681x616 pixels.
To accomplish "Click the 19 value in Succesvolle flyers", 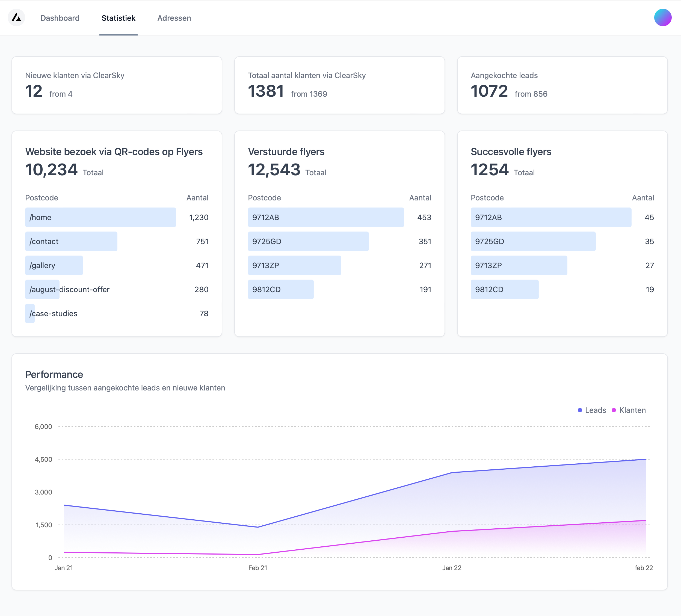I will point(650,289).
